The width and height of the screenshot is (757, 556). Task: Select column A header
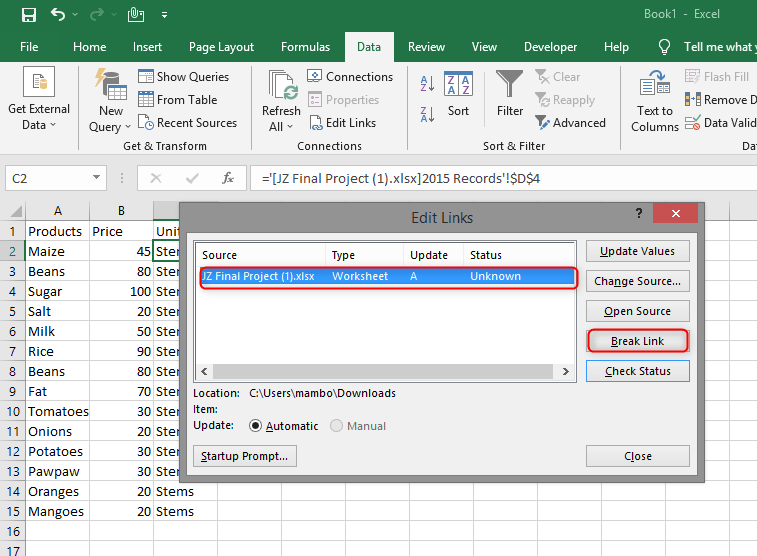point(57,211)
